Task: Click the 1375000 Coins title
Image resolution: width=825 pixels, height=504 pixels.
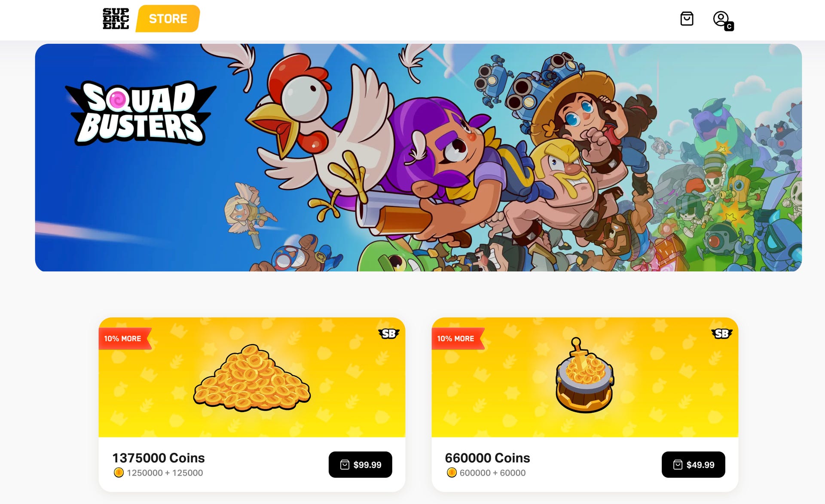Action: pyautogui.click(x=159, y=458)
